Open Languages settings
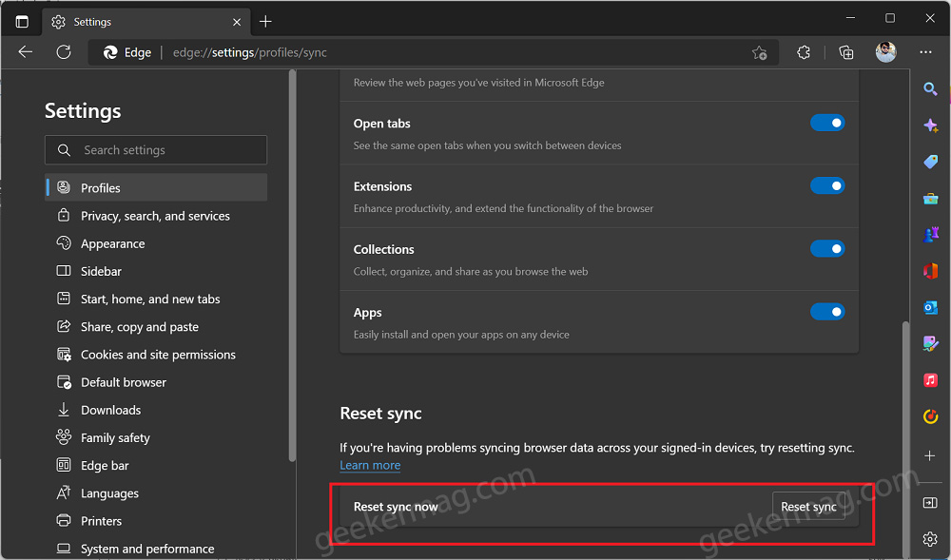The width and height of the screenshot is (951, 560). pos(156,494)
